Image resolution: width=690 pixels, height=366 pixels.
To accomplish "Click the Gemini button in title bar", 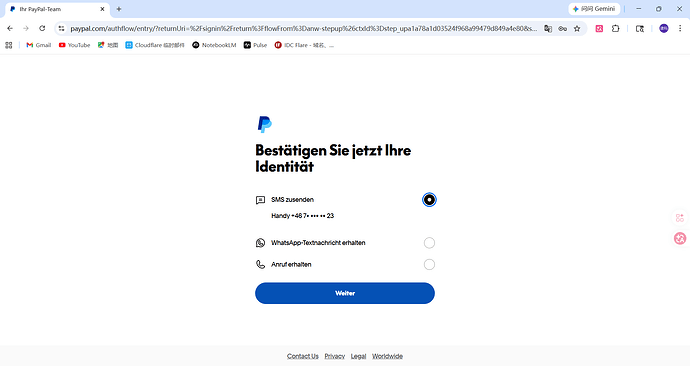I will pos(594,9).
